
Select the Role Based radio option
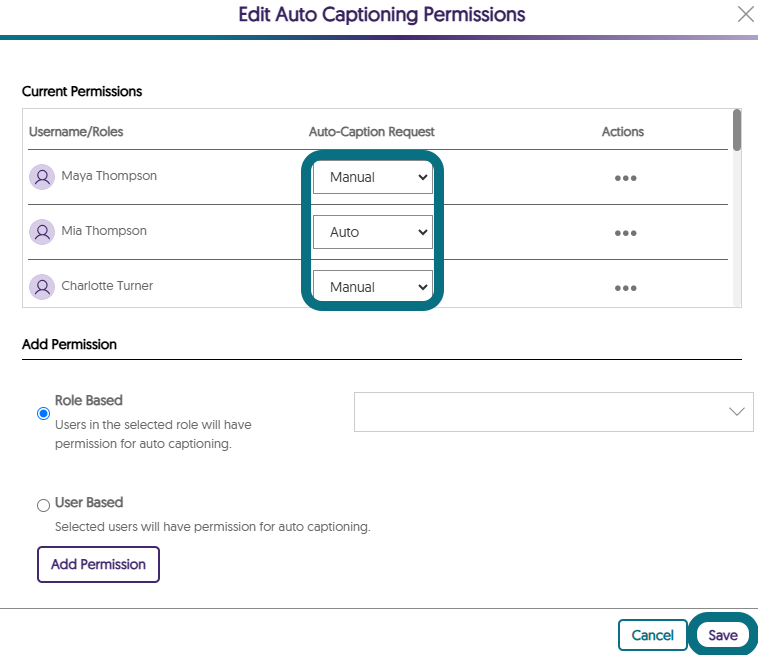click(44, 413)
